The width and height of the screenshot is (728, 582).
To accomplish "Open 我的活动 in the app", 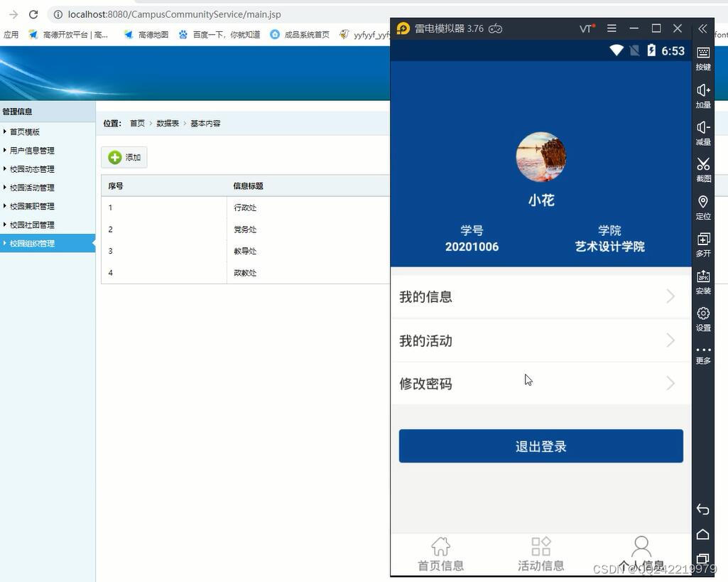I will click(541, 340).
